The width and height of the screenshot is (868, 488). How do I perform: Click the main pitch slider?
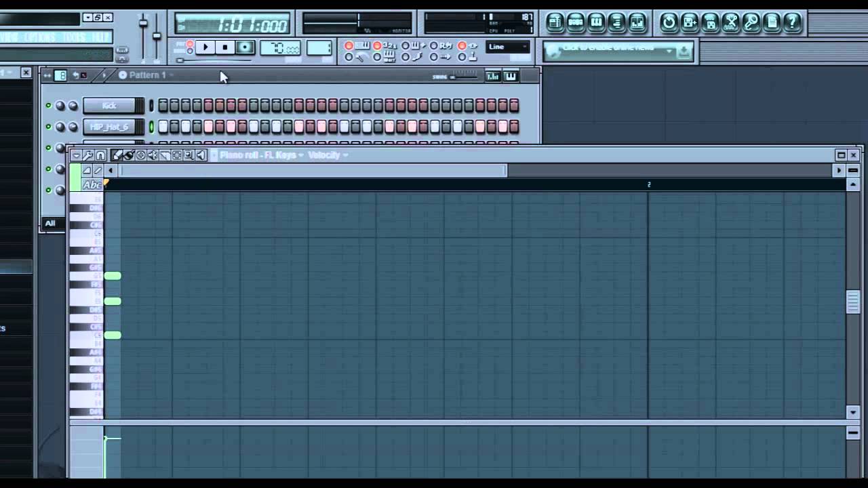coord(157,36)
